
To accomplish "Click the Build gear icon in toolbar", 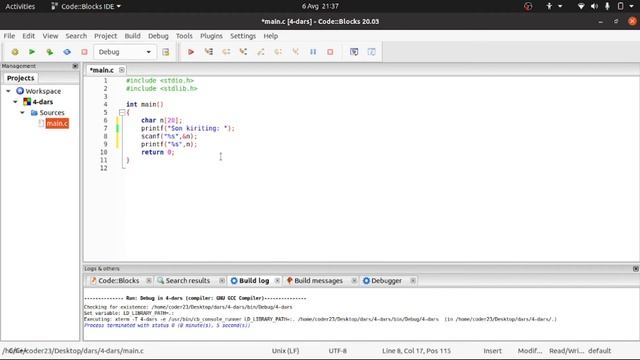I will tap(15, 52).
